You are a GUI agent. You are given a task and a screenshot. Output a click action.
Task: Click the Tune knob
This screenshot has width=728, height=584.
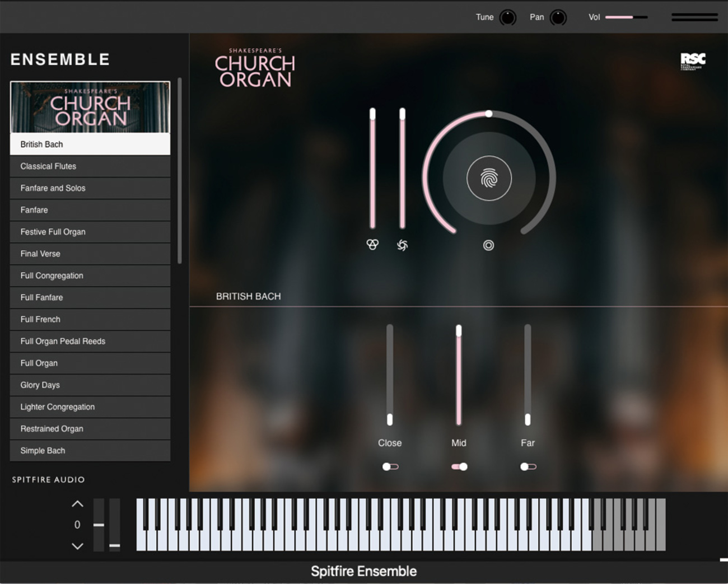pos(507,17)
